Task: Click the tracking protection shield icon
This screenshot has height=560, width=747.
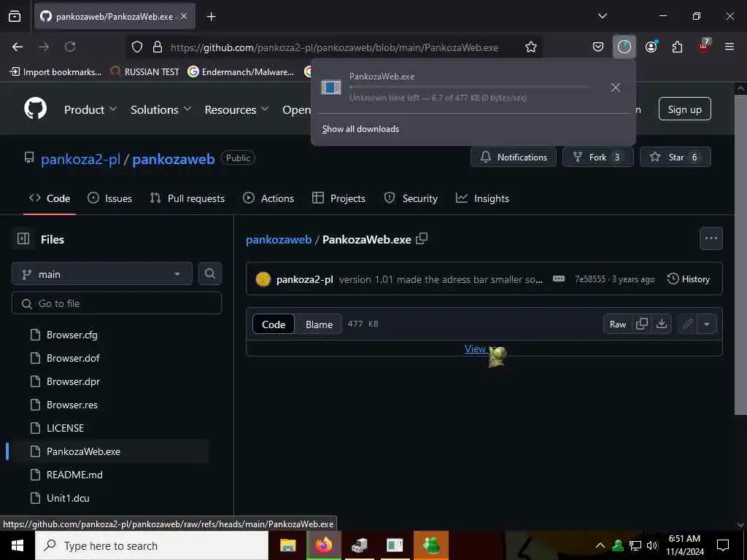Action: click(x=137, y=47)
